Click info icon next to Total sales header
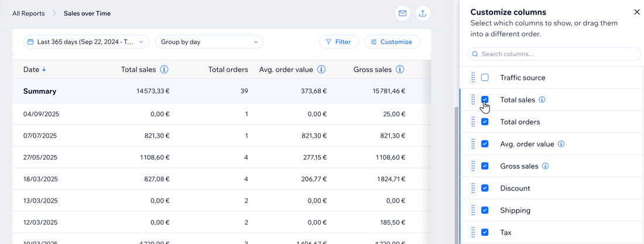 click(165, 70)
